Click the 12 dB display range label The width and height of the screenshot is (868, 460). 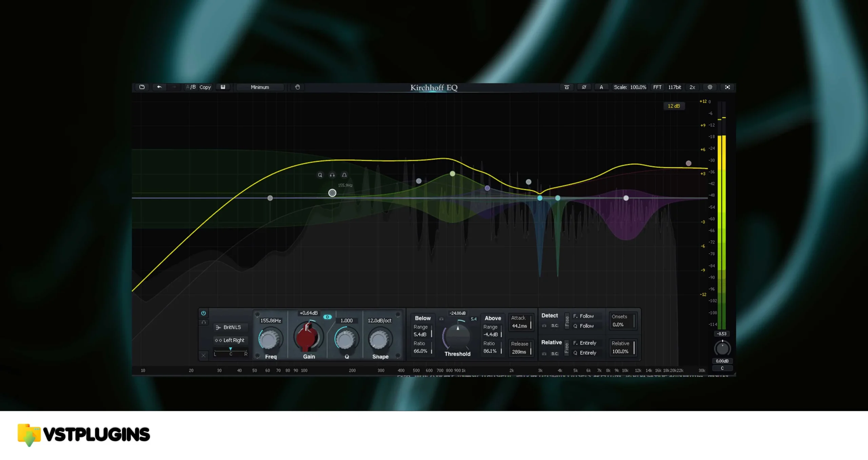tap(674, 106)
